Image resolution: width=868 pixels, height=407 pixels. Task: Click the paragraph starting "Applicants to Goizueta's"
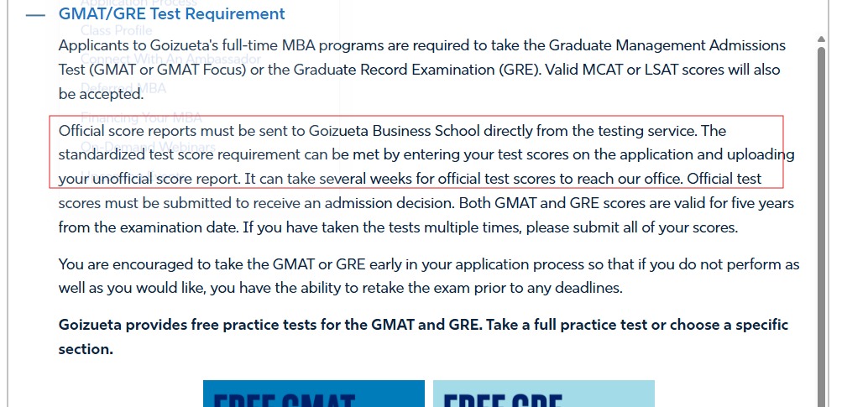point(421,70)
